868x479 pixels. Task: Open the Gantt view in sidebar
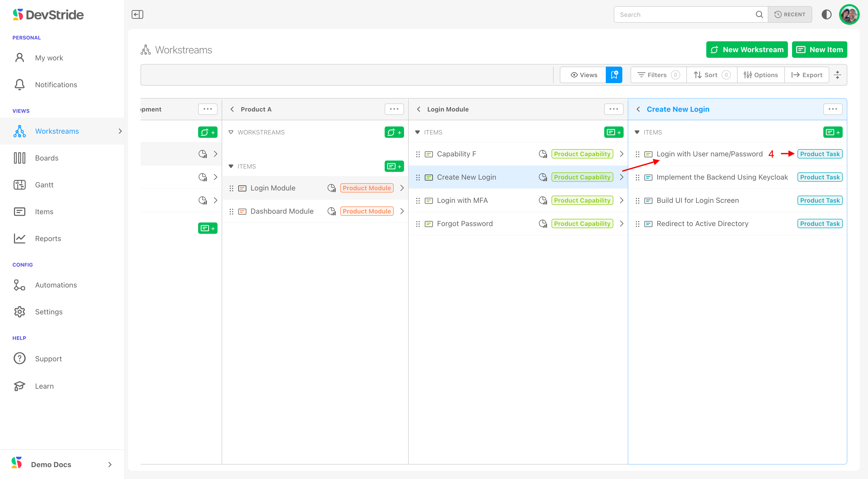point(44,185)
